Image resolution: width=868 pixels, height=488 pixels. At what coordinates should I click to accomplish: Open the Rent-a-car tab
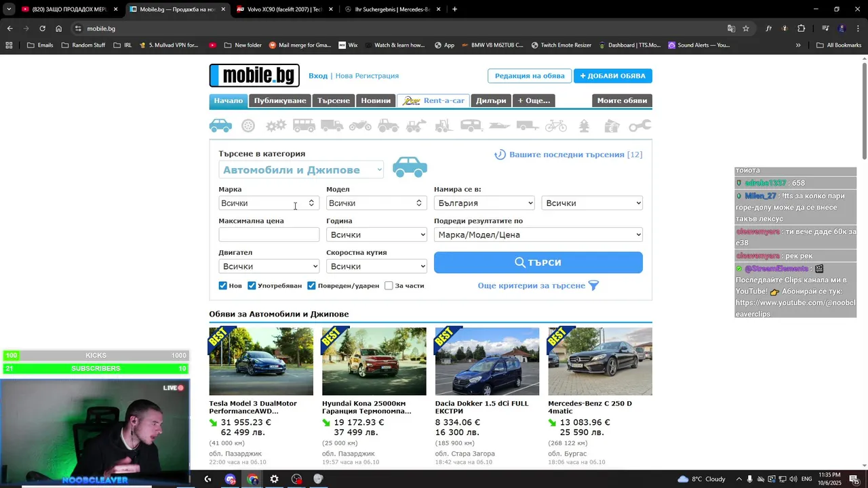[433, 100]
